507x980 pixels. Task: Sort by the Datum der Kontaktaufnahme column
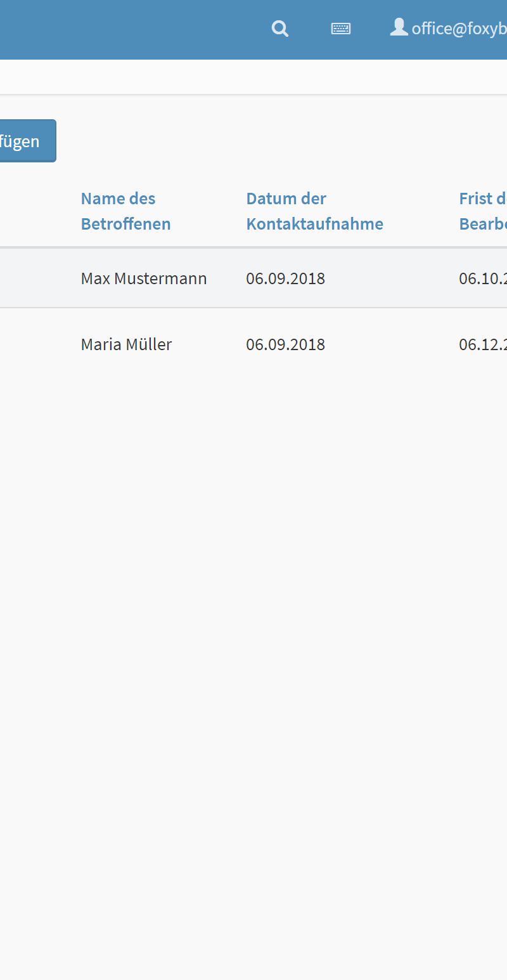[314, 211]
